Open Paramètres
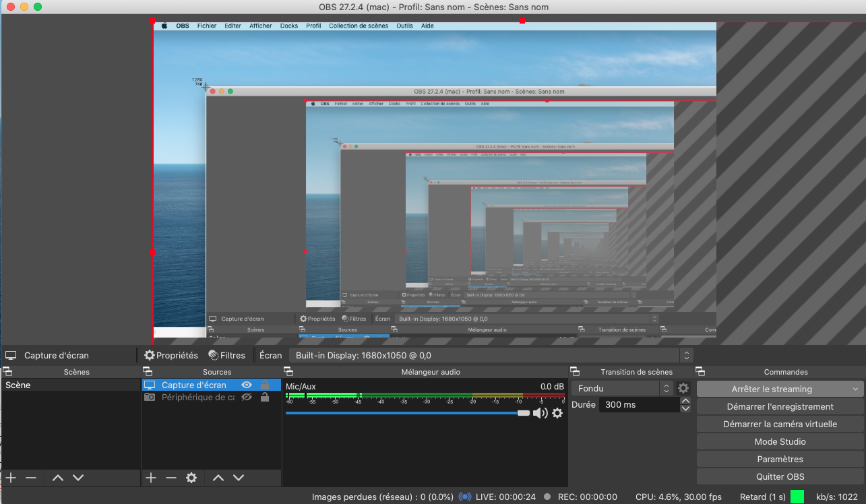 point(780,459)
